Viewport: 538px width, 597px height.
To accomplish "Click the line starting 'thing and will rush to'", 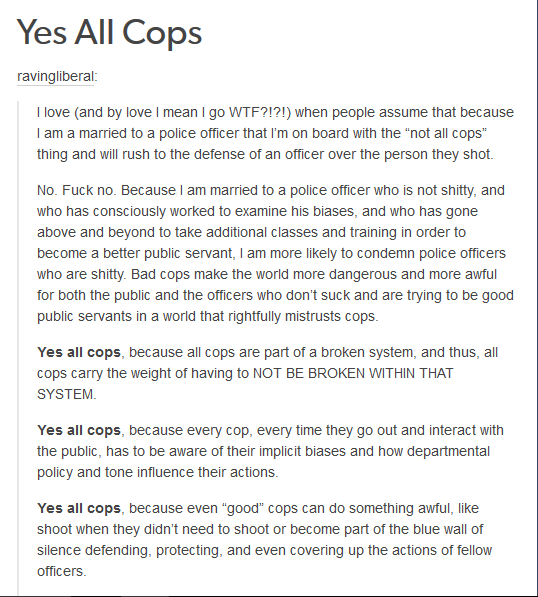I will click(265, 155).
